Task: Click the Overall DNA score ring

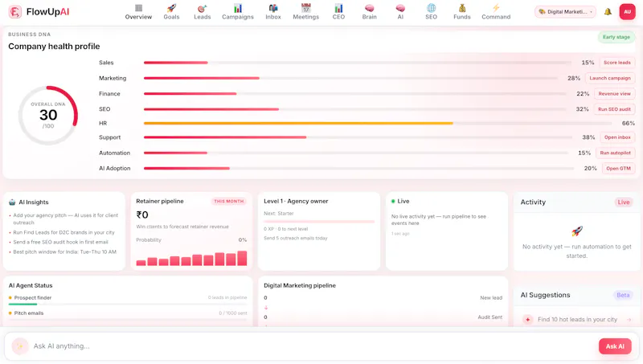Action: pyautogui.click(x=48, y=115)
